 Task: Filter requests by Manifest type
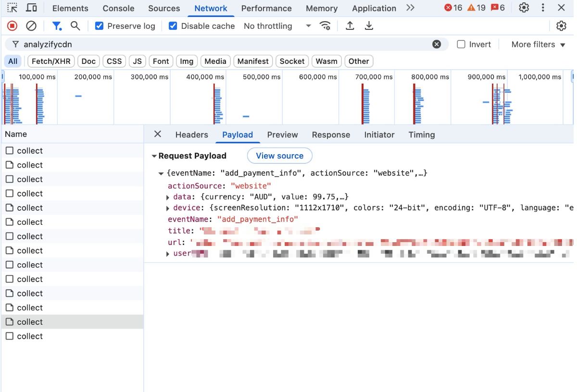tap(253, 61)
